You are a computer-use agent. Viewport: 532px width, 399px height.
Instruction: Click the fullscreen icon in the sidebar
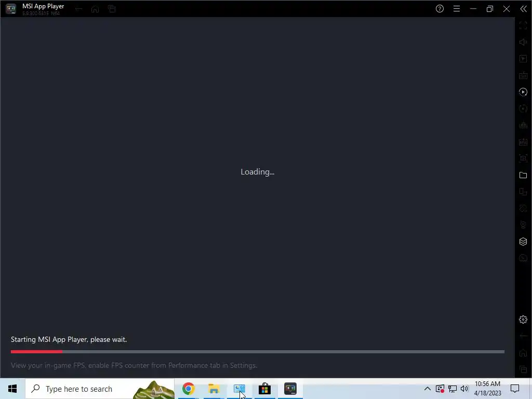click(x=523, y=25)
